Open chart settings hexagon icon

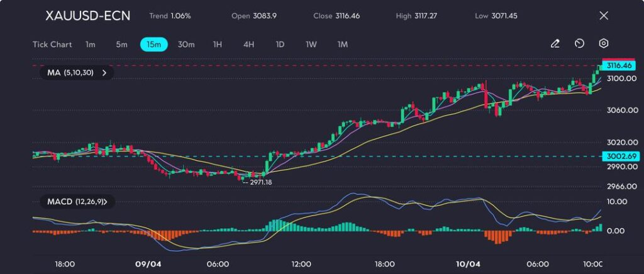coord(603,44)
